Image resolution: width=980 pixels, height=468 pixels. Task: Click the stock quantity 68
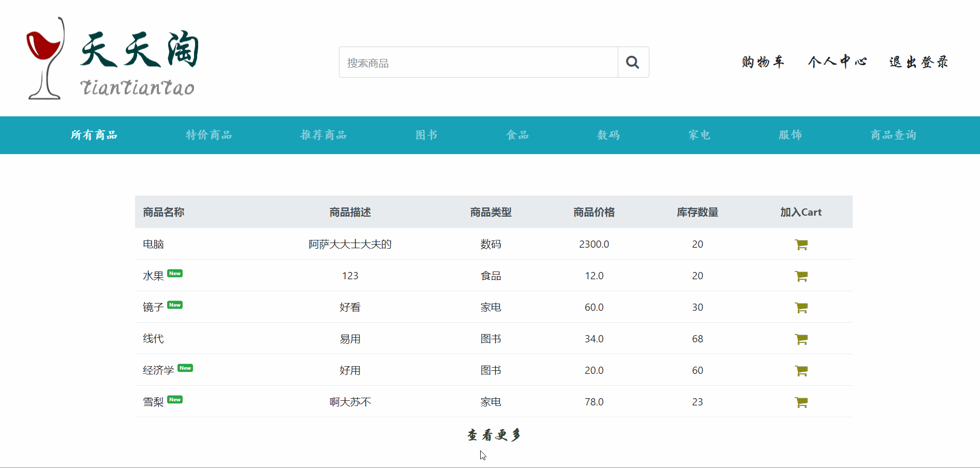[x=697, y=339]
